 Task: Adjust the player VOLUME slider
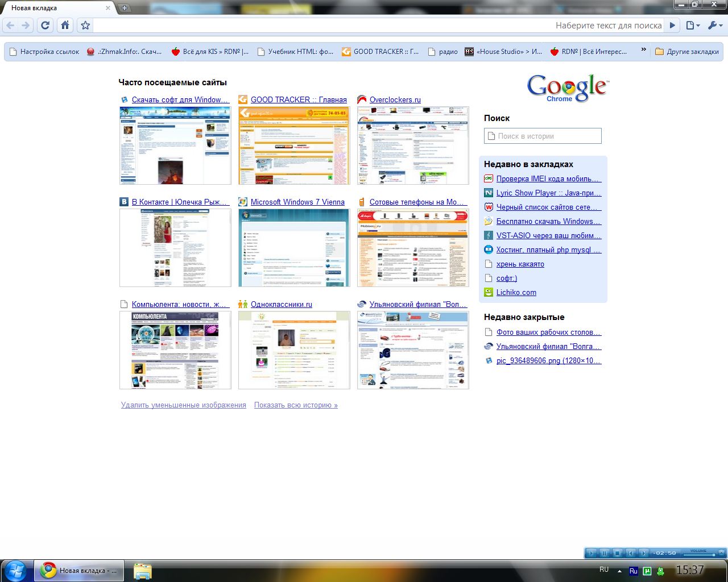698,555
